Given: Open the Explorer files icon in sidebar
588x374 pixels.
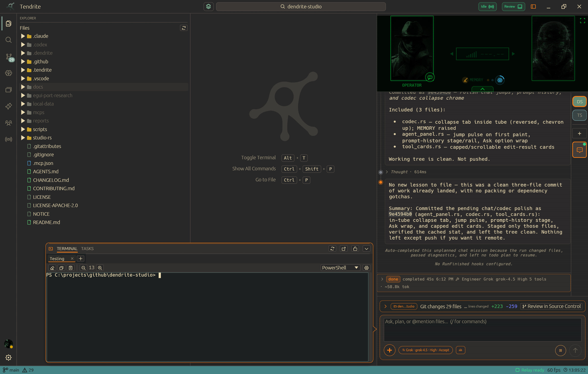Looking at the screenshot, I should (x=9, y=24).
